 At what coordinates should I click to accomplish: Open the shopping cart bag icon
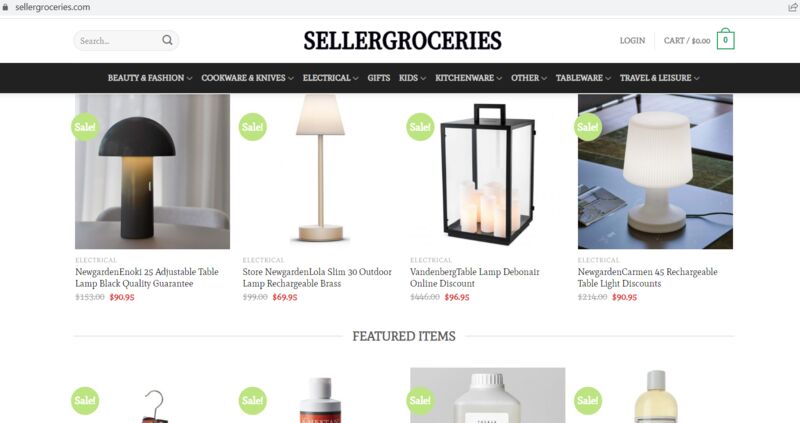725,39
